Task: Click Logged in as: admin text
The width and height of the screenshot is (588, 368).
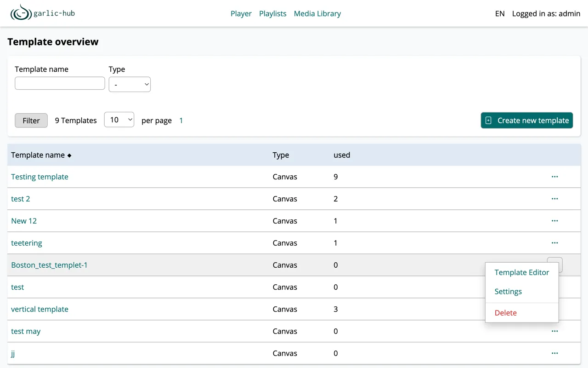Action: click(546, 13)
